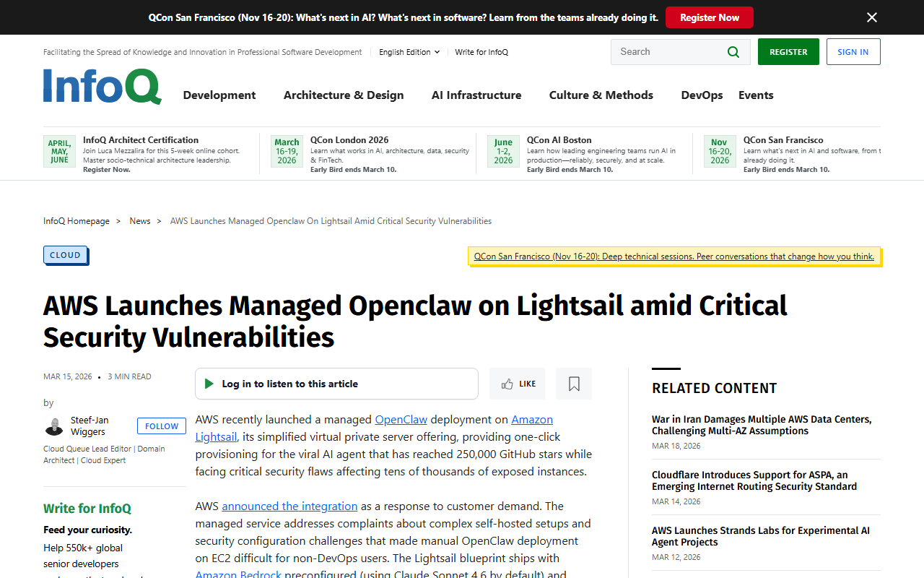Screen dimensions: 924x578
Task: Open the DevOps navigation menu
Action: [x=701, y=95]
